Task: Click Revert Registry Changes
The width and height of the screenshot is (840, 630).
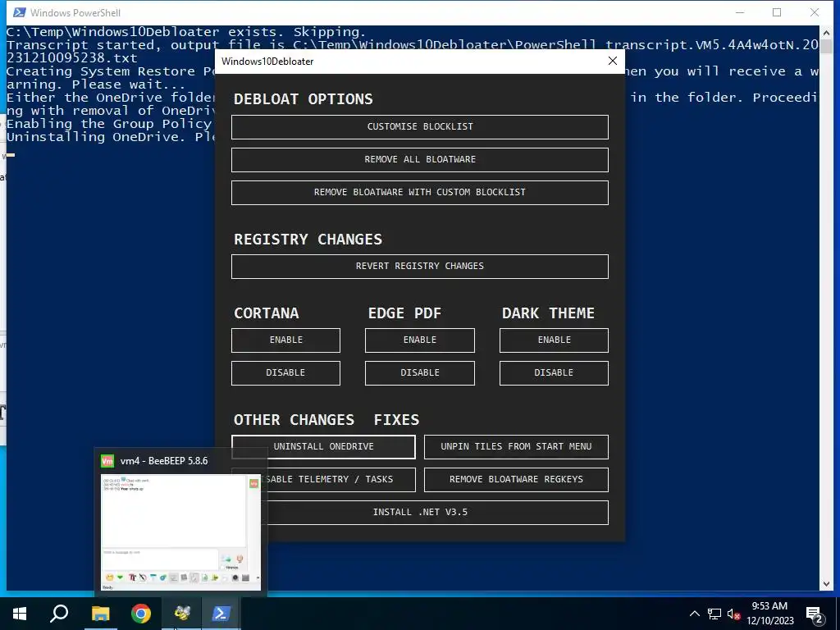Action: [419, 267]
